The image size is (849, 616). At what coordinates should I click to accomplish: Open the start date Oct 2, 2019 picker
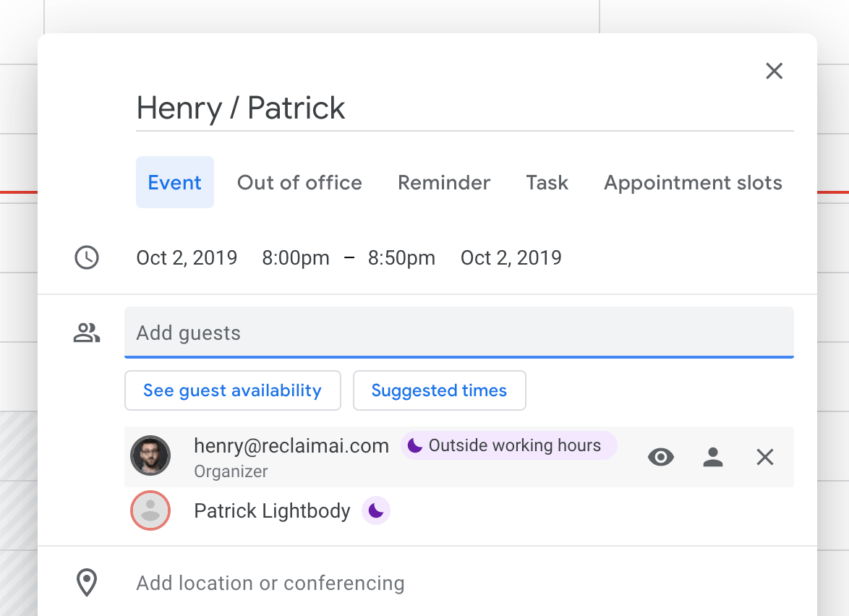pos(187,258)
